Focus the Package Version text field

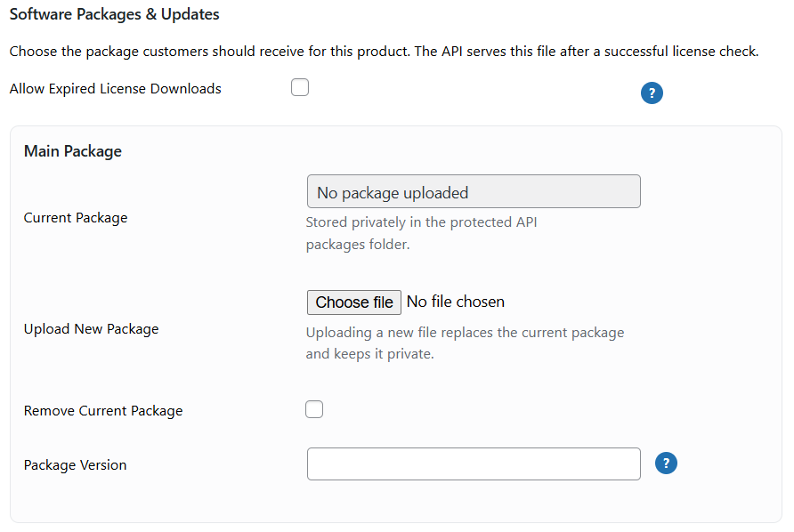click(473, 463)
